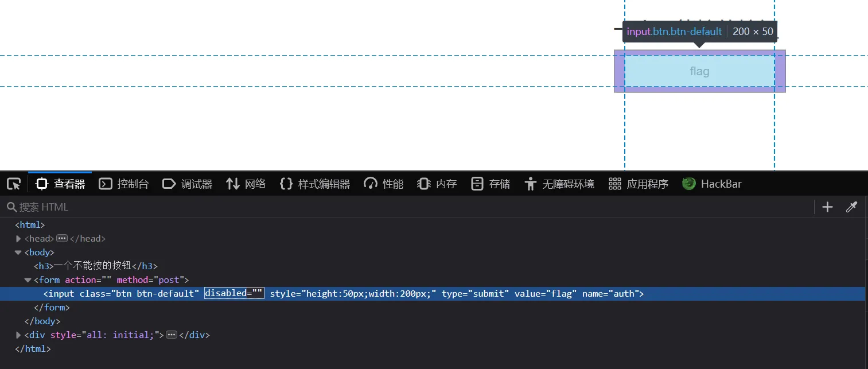Viewport: 868px width, 369px height.
Task: Focus the 搜索 HTML search field
Action: (407, 207)
